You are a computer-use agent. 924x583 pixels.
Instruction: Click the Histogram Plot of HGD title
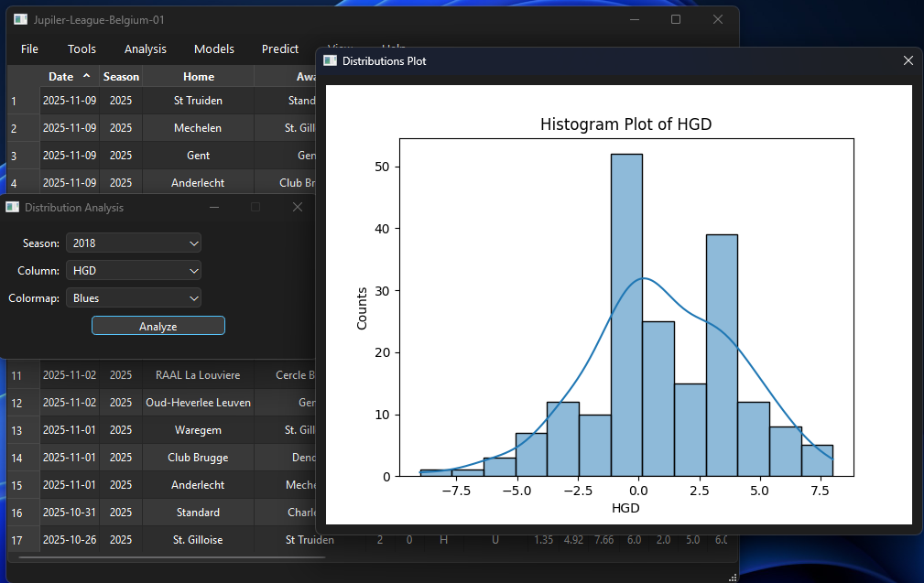click(625, 124)
